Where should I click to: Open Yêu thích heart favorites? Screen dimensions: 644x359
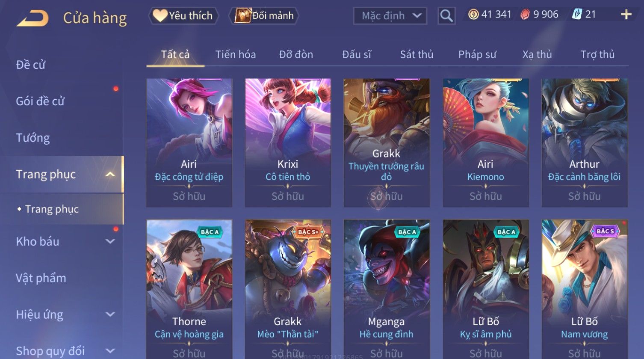click(183, 16)
